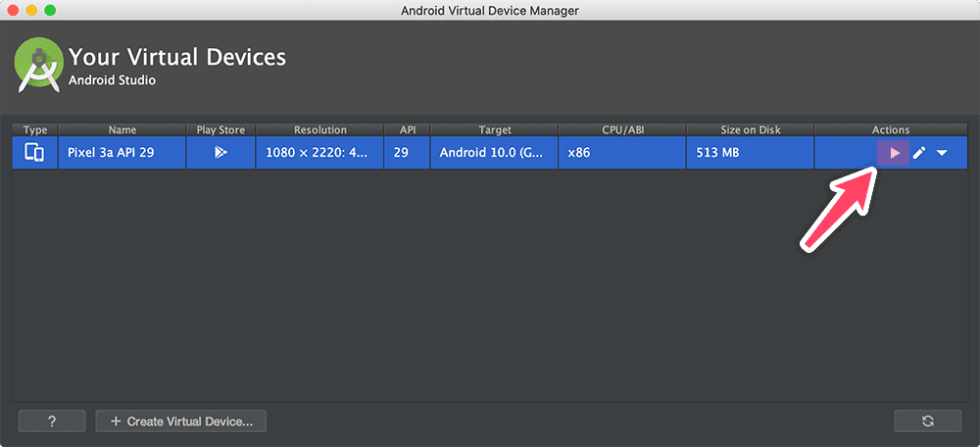This screenshot has width=980, height=447.
Task: Sort by the API column header
Action: click(x=407, y=130)
